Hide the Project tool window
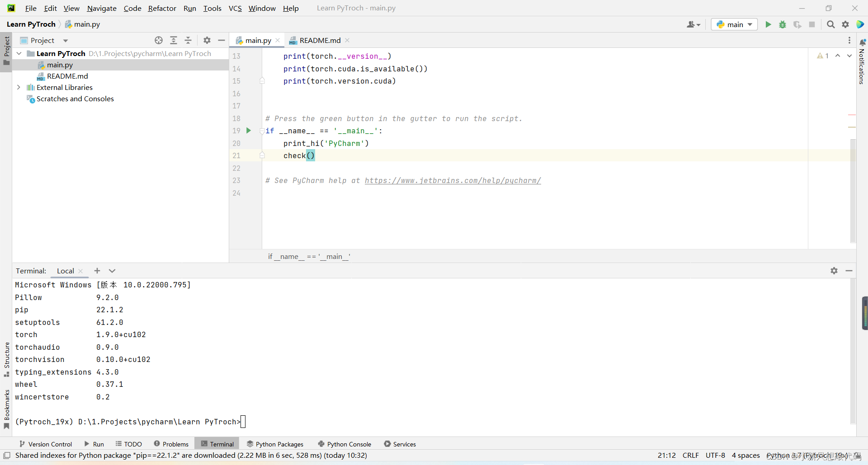The image size is (868, 465). point(222,40)
